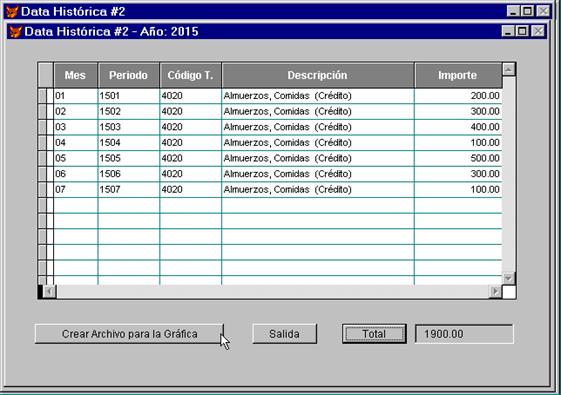Maximize the Año: 2015 inner window

522,31
